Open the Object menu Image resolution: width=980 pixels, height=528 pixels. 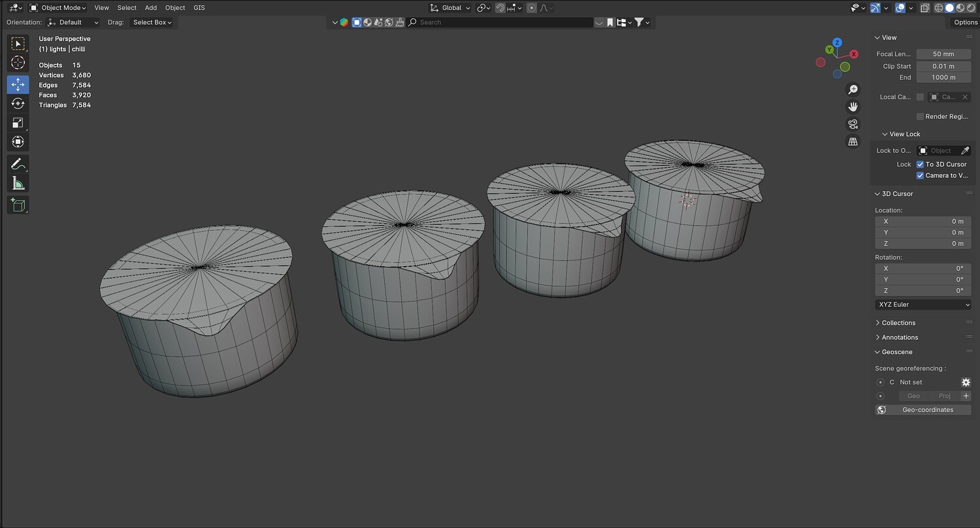pyautogui.click(x=175, y=8)
